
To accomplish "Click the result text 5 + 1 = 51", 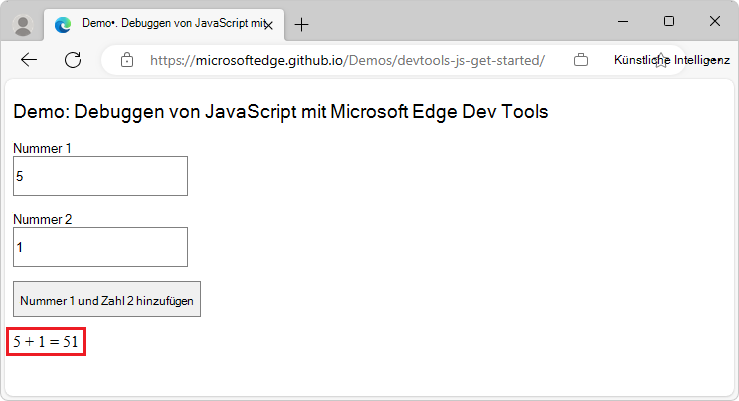I will (x=46, y=342).
